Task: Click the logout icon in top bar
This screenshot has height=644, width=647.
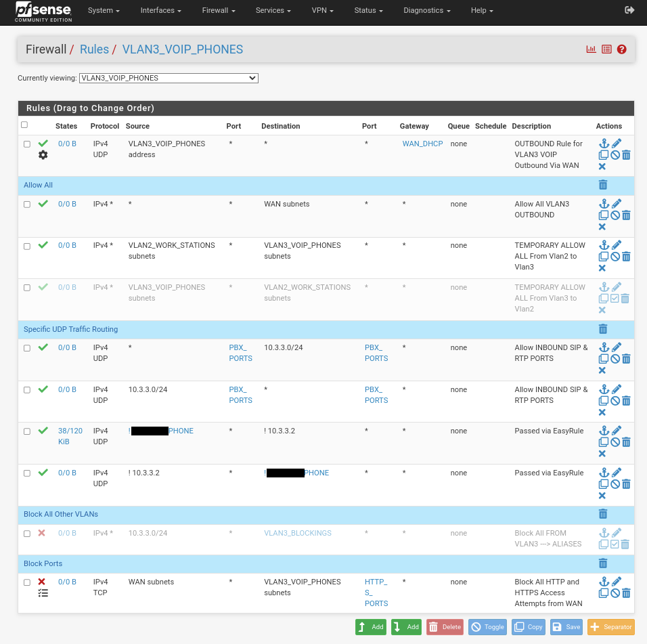Action: coord(629,10)
